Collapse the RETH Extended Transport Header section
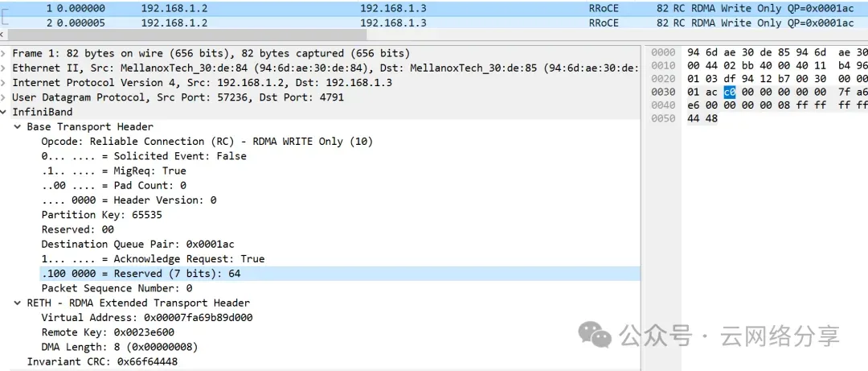868x371 pixels. [x=18, y=303]
